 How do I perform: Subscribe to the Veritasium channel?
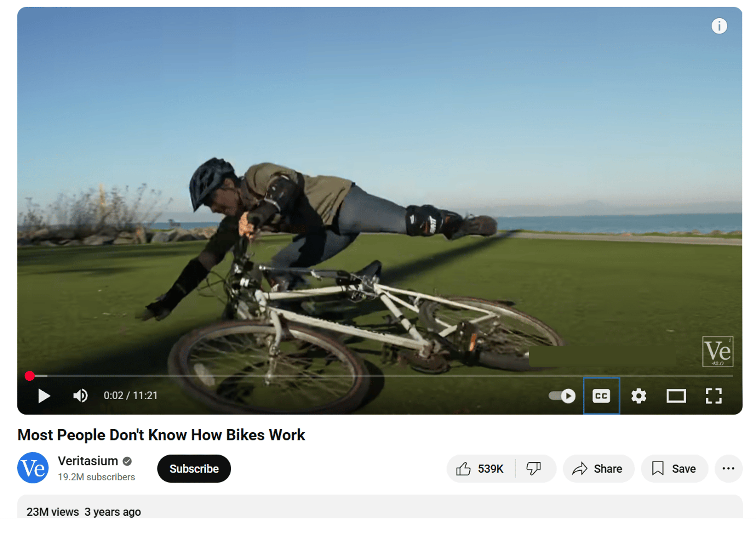[x=194, y=469]
